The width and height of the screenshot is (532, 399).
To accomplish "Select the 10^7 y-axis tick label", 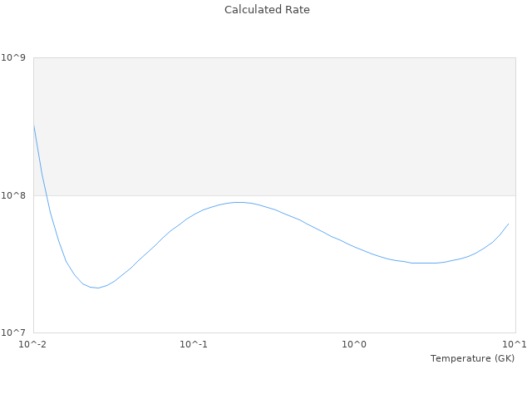I will coord(14,332).
